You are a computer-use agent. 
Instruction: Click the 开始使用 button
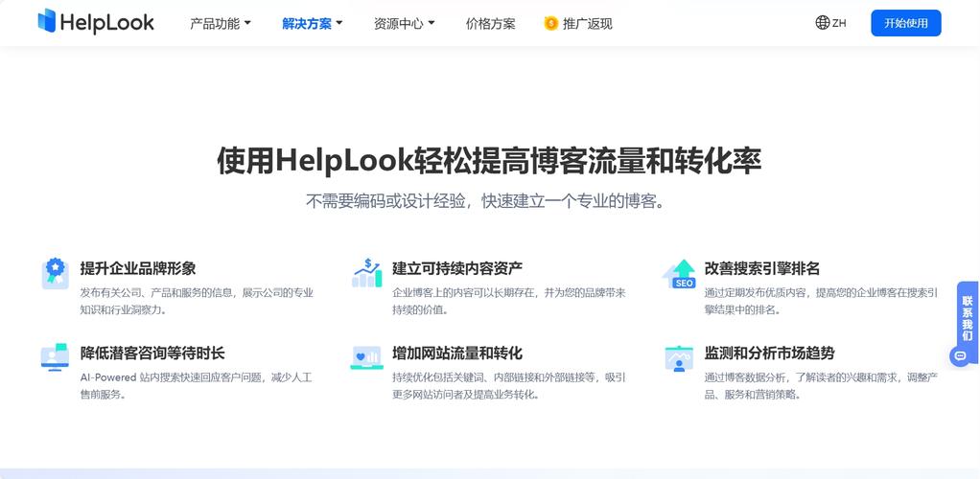click(905, 23)
